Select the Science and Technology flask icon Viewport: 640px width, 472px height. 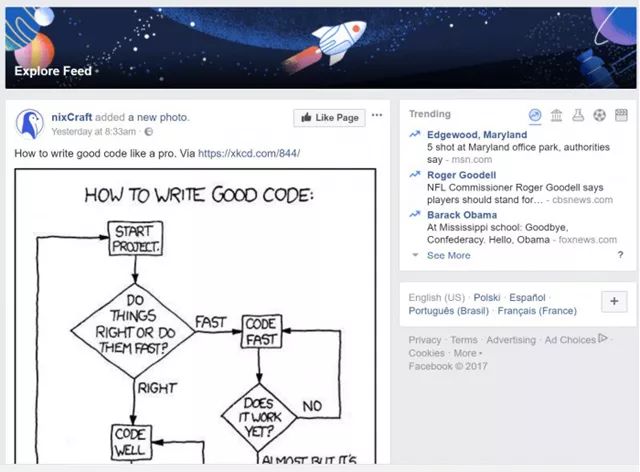point(578,116)
